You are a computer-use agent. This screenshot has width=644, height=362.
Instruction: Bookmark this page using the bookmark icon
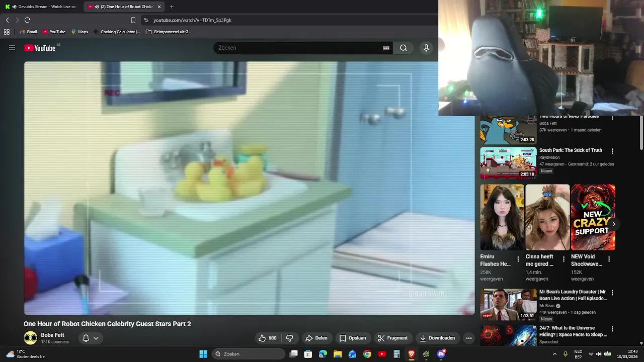pyautogui.click(x=133, y=20)
